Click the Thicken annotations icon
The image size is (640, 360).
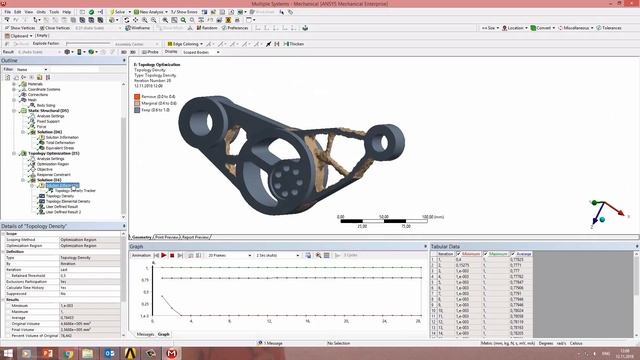pyautogui.click(x=293, y=44)
